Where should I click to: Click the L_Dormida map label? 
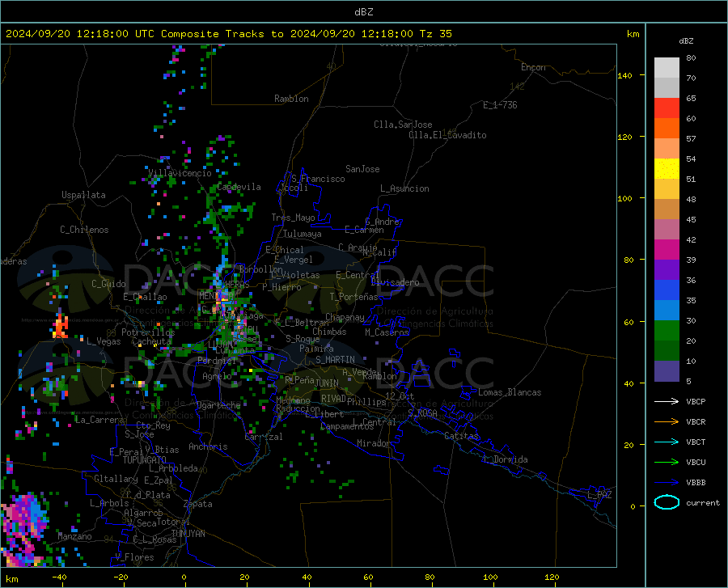tap(505, 459)
